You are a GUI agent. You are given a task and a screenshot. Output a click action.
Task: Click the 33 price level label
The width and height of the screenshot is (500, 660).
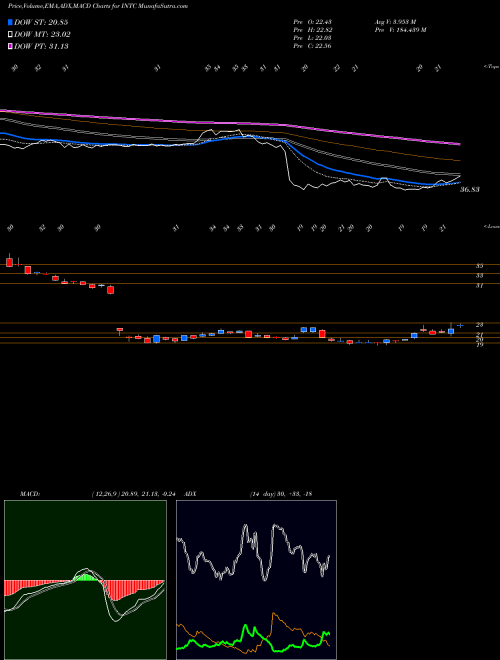pos(479,276)
